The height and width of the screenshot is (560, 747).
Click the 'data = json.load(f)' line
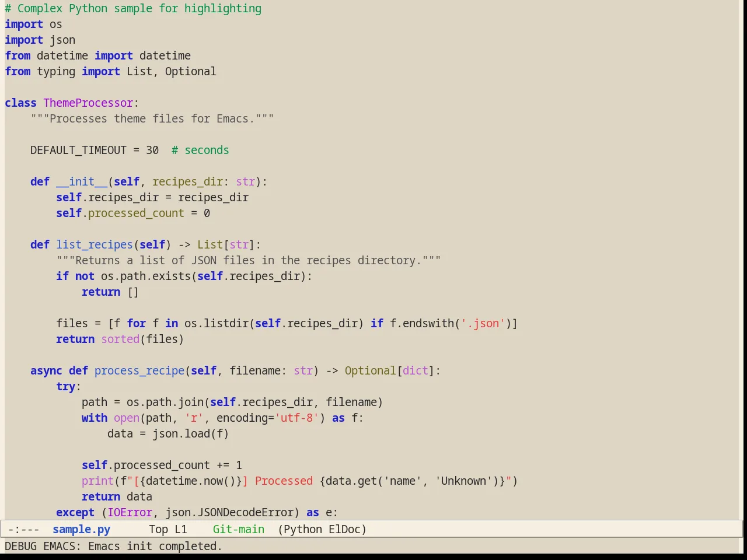coord(168,433)
